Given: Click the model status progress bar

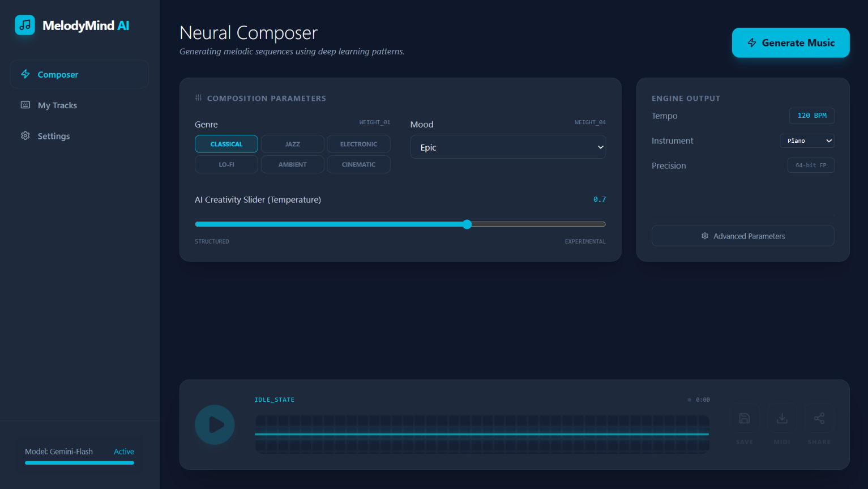Looking at the screenshot, I should click(x=79, y=463).
